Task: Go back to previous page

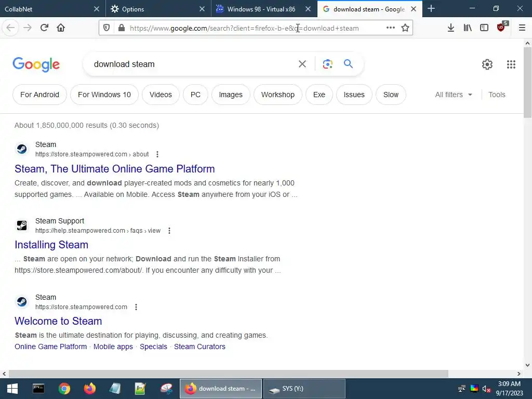Action: point(10,28)
